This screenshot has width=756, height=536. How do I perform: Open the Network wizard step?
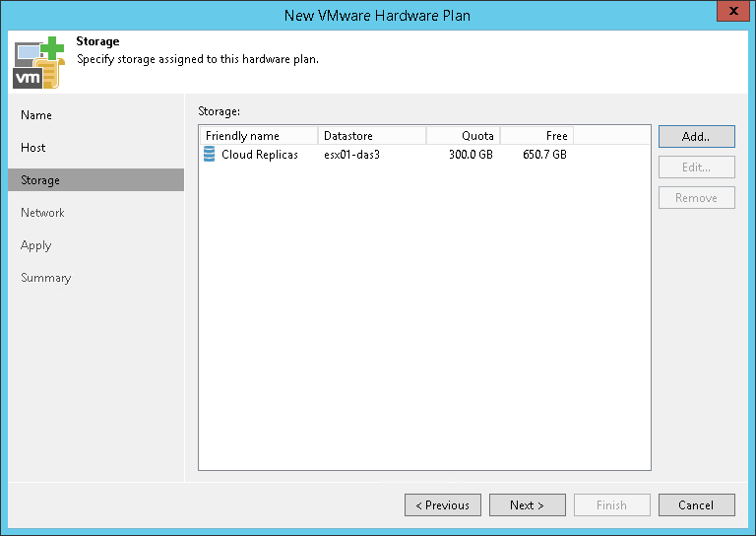42,213
